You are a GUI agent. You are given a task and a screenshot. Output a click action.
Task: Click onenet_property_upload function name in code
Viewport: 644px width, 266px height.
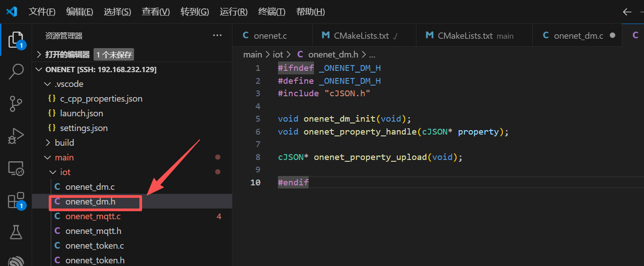click(370, 157)
